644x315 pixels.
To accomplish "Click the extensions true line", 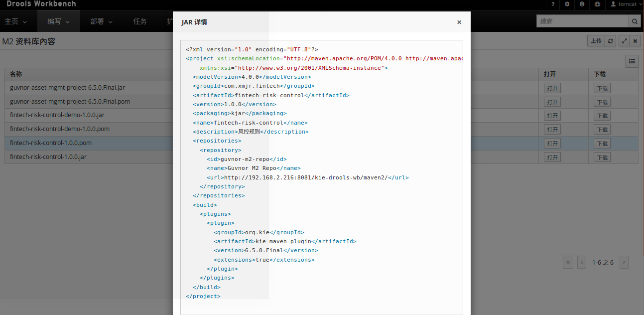I will [264, 260].
